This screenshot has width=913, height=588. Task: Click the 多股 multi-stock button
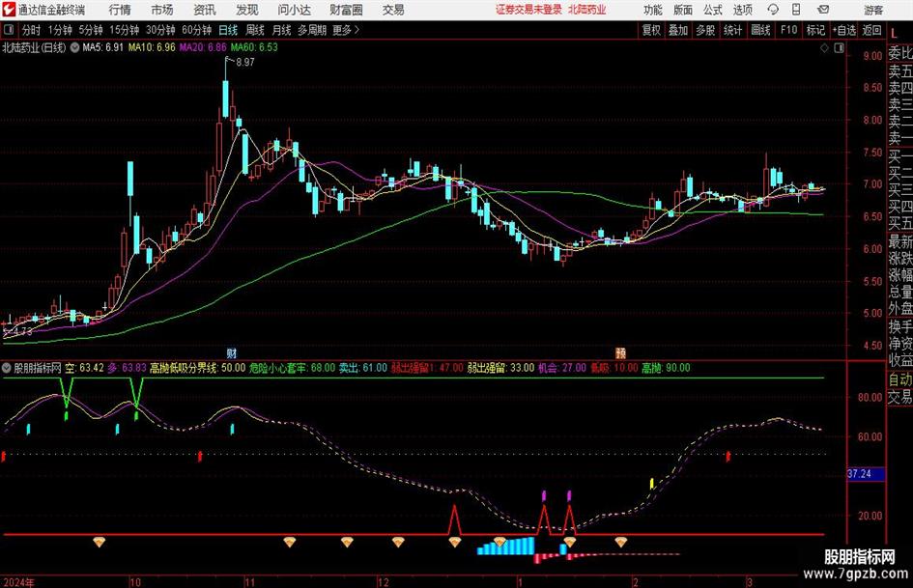pos(705,30)
